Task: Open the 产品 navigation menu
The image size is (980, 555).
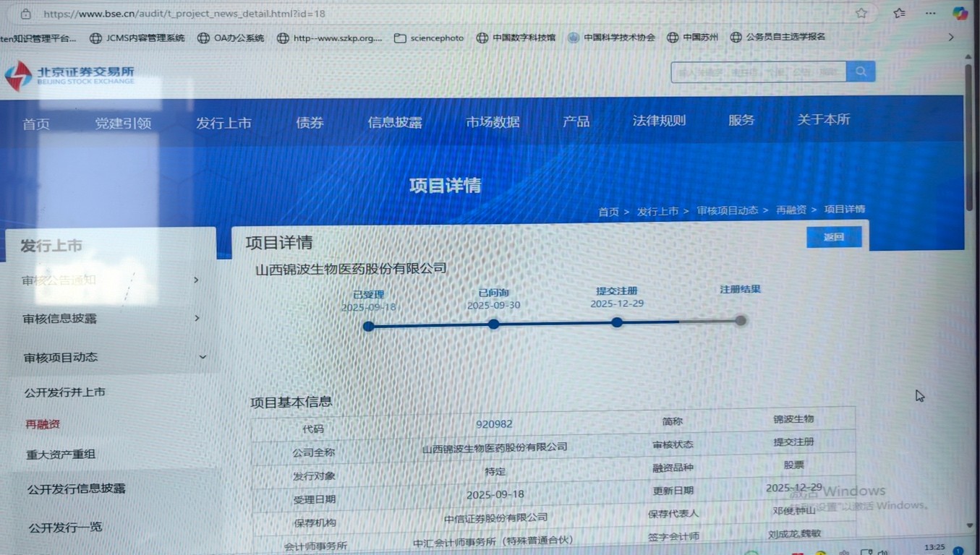Action: click(576, 121)
